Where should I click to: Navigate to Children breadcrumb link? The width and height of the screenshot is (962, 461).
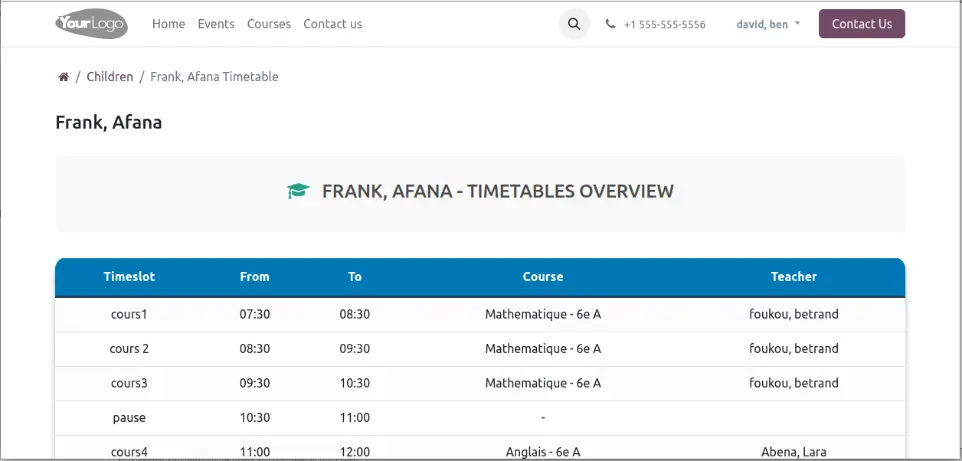point(109,77)
